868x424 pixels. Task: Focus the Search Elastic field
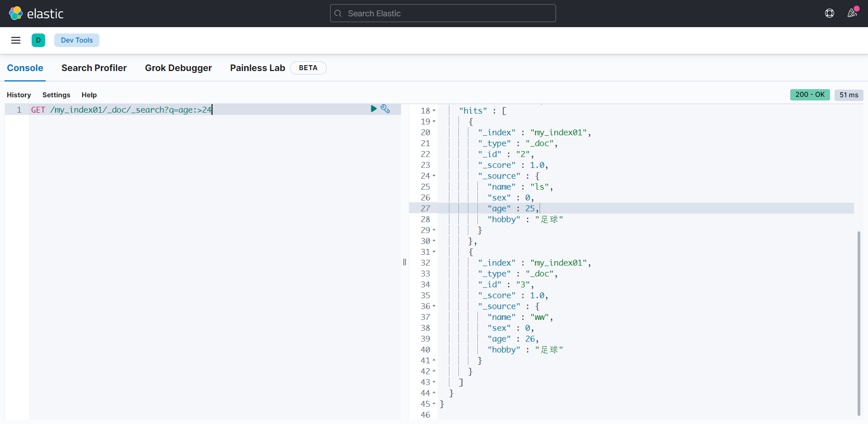coord(443,14)
